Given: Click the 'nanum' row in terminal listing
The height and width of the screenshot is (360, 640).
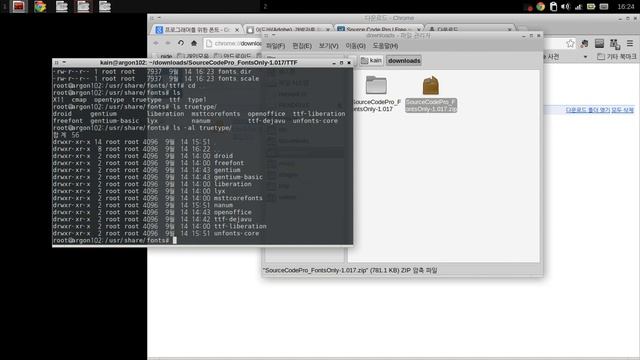Looking at the screenshot, I should pos(143,205).
